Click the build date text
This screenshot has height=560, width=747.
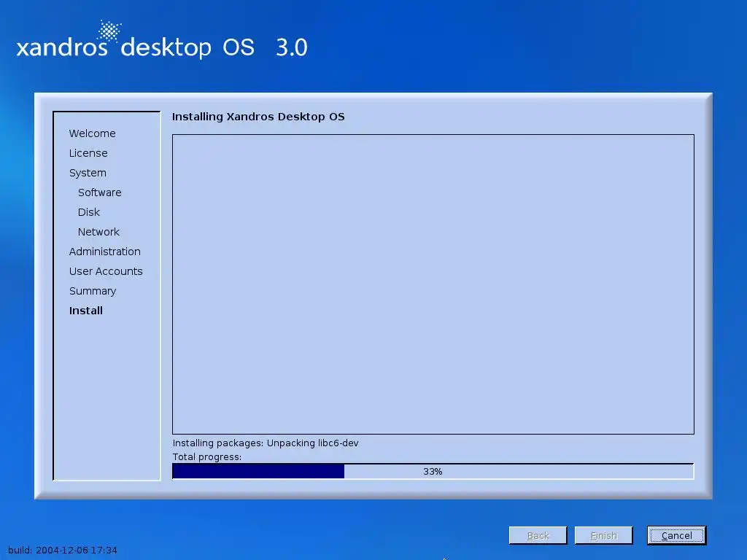(x=63, y=550)
